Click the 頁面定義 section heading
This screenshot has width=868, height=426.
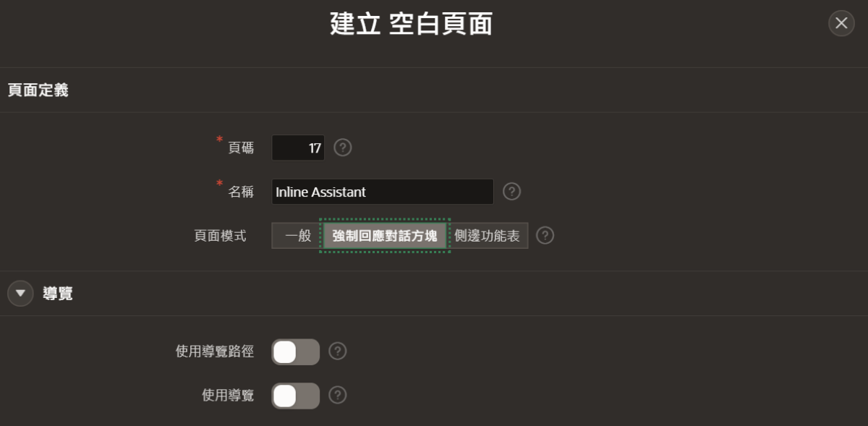38,90
